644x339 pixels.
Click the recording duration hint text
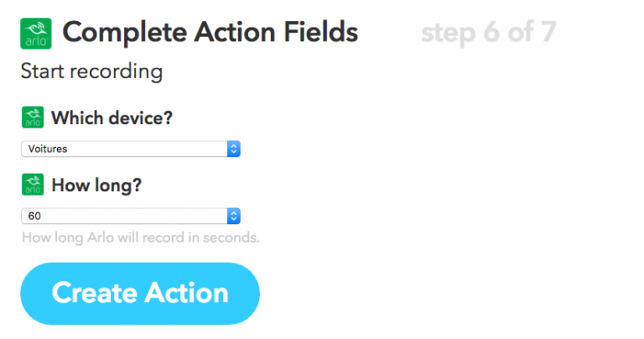click(x=140, y=237)
